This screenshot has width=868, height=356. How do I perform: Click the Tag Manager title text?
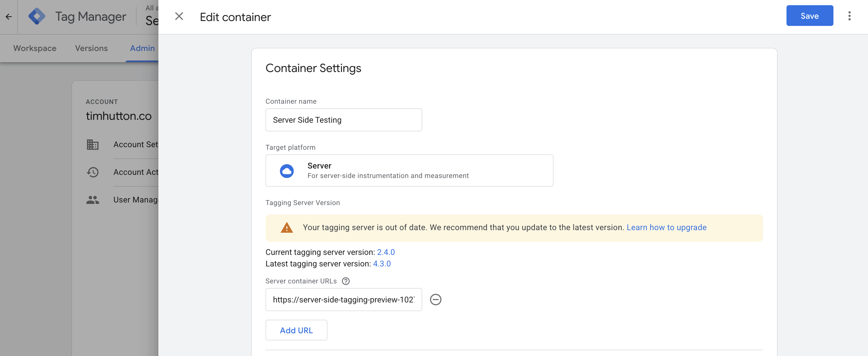[91, 16]
